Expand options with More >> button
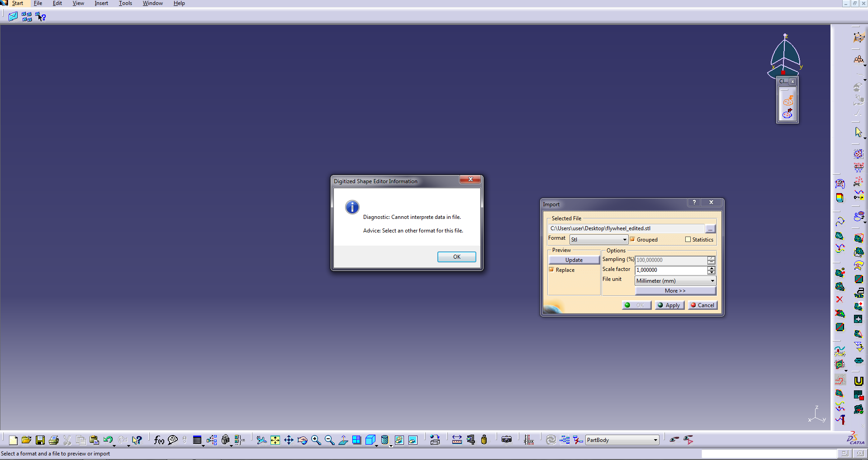The width and height of the screenshot is (868, 460). tap(675, 291)
